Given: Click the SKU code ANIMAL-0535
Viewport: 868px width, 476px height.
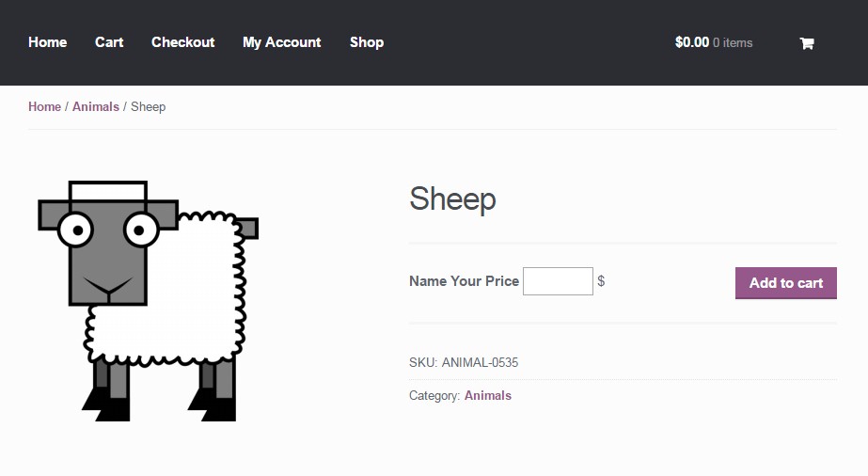Looking at the screenshot, I should pyautogui.click(x=480, y=362).
